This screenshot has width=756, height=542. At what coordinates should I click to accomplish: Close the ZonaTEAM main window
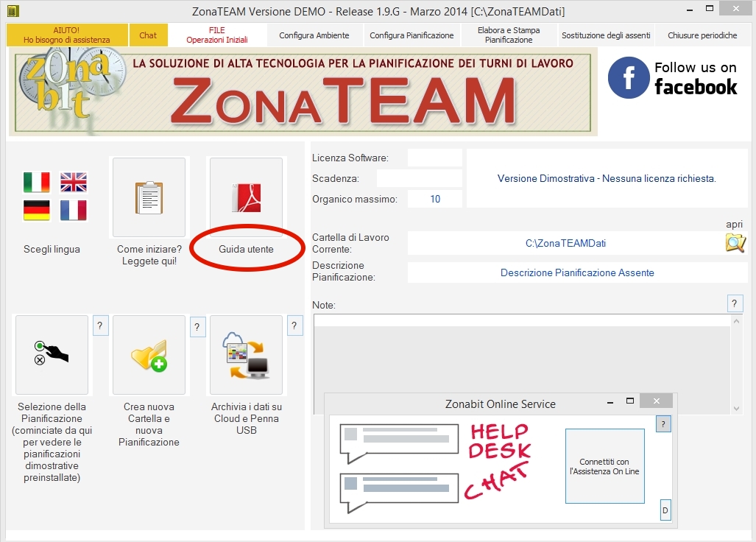coord(735,8)
